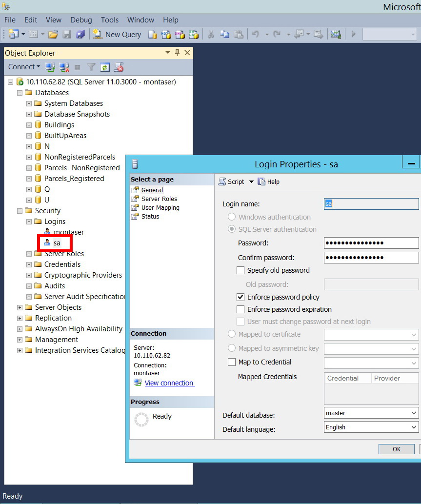Uncheck Enforce password policy

click(x=241, y=297)
